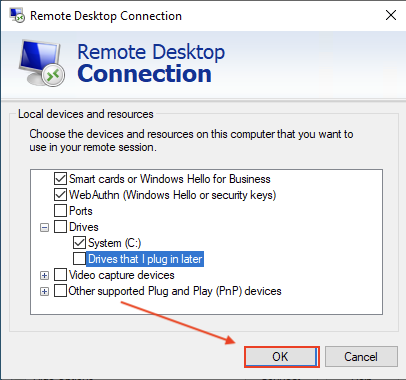The image size is (406, 380).
Task: Confirm selection with the OK button
Action: [x=282, y=357]
